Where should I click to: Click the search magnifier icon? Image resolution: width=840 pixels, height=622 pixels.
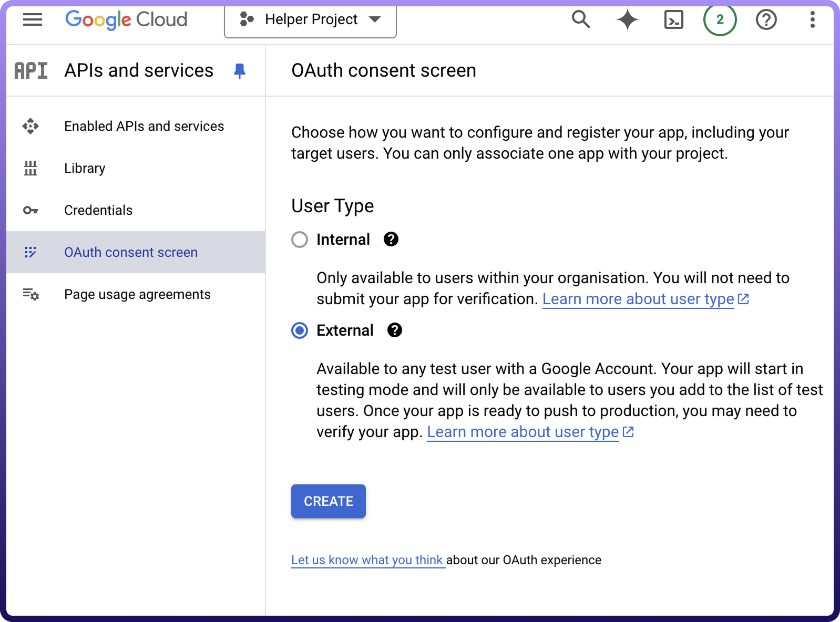point(581,20)
